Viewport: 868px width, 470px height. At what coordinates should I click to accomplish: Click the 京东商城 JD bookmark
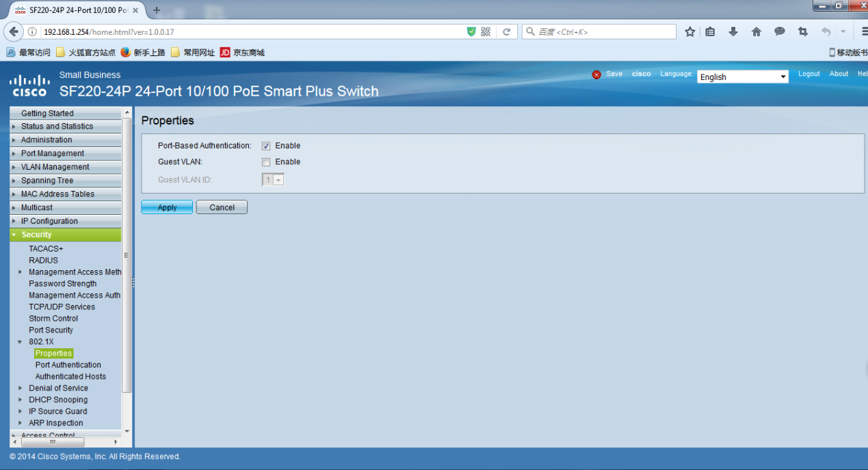tap(242, 53)
